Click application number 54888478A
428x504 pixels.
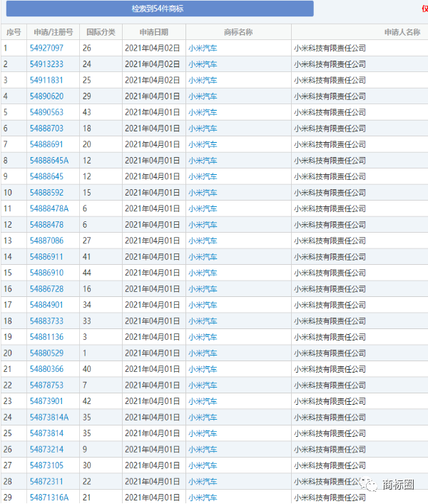[x=49, y=208]
